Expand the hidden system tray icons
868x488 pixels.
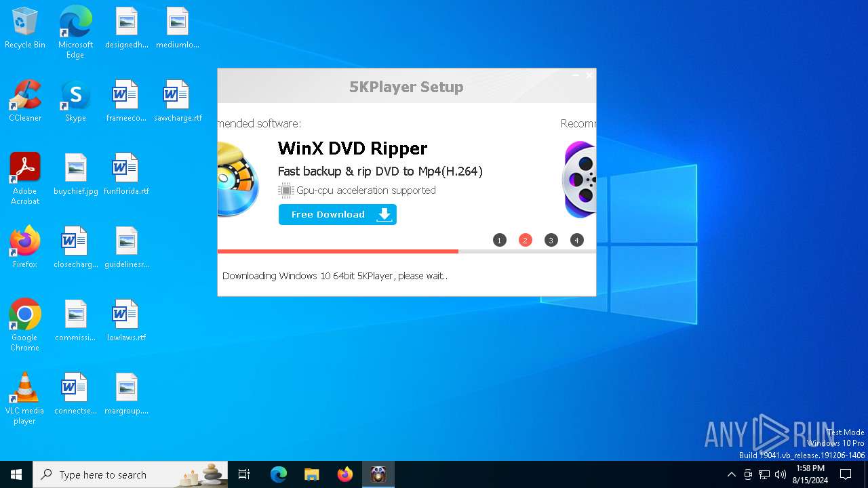pyautogui.click(x=731, y=474)
